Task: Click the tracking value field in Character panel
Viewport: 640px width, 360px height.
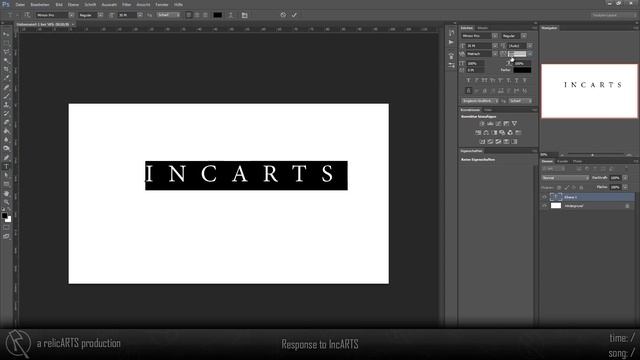Action: 517,54
